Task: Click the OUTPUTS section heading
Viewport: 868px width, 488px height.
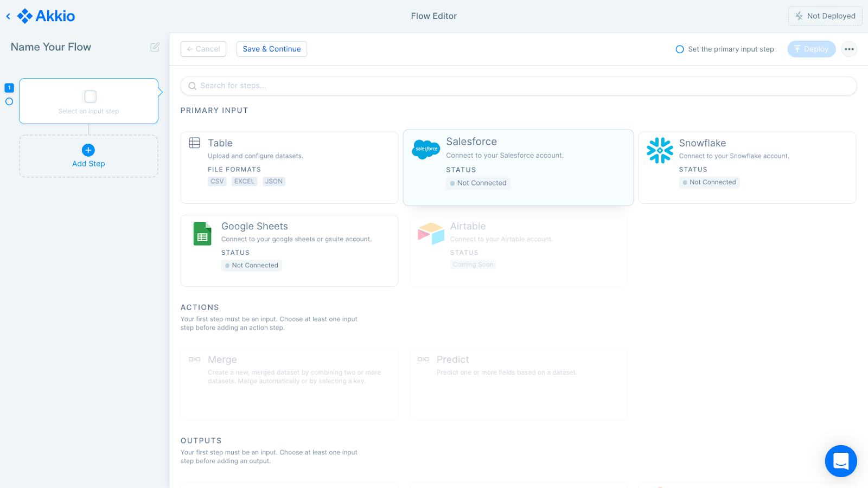Action: point(201,441)
